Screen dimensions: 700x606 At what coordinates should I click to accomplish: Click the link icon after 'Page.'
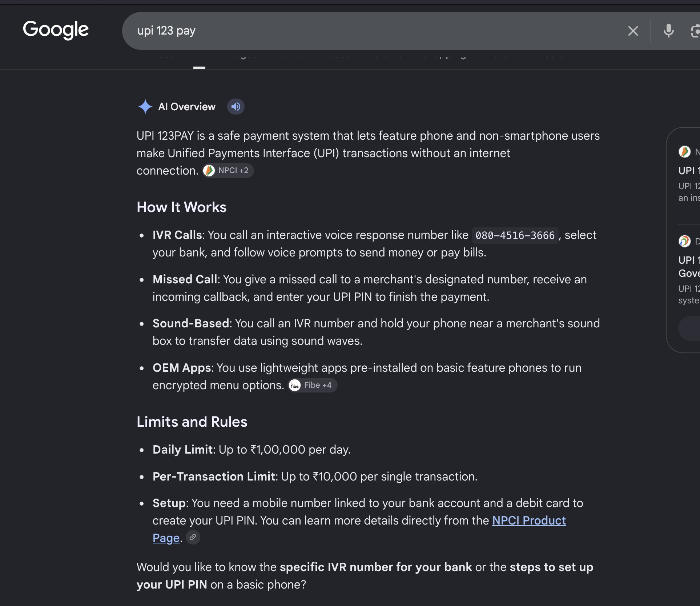pos(193,537)
